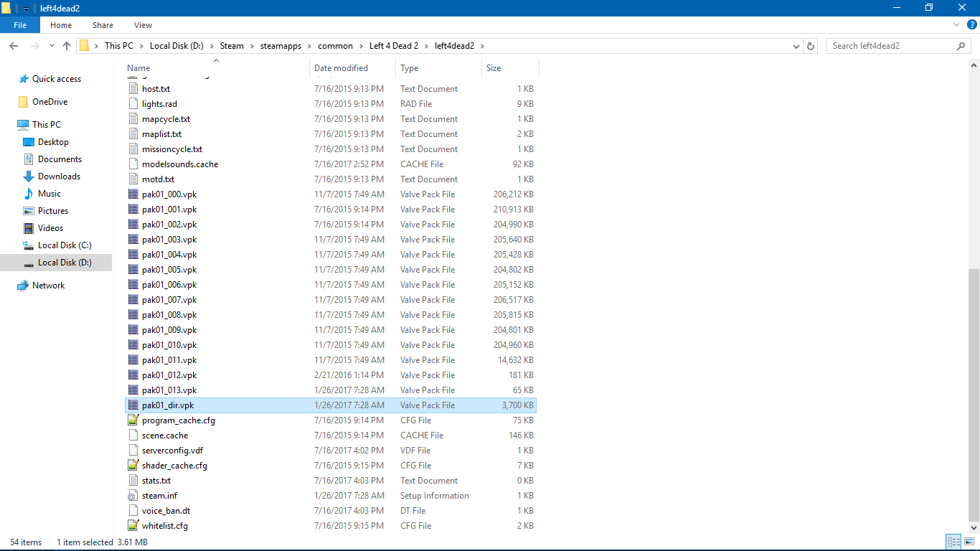Jump to This PC in the breadcrumb
The width and height of the screenshot is (980, 551).
119,46
